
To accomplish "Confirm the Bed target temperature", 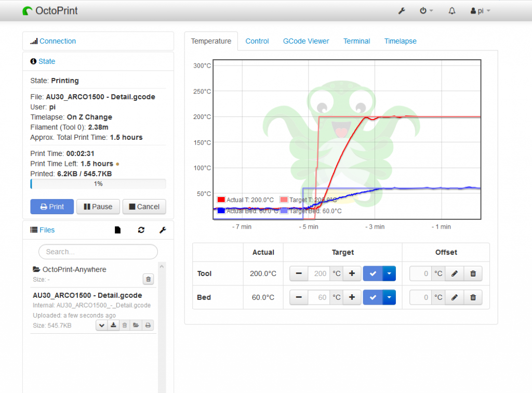I will (x=373, y=297).
